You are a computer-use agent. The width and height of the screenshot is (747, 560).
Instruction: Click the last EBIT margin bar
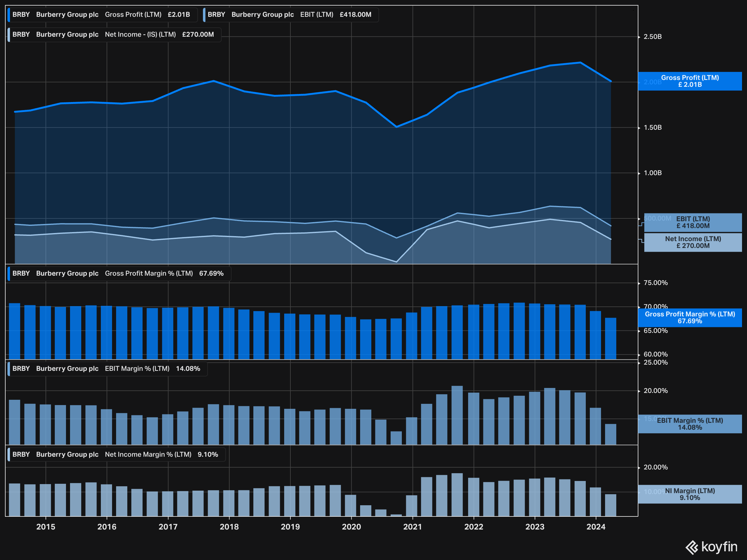(611, 434)
